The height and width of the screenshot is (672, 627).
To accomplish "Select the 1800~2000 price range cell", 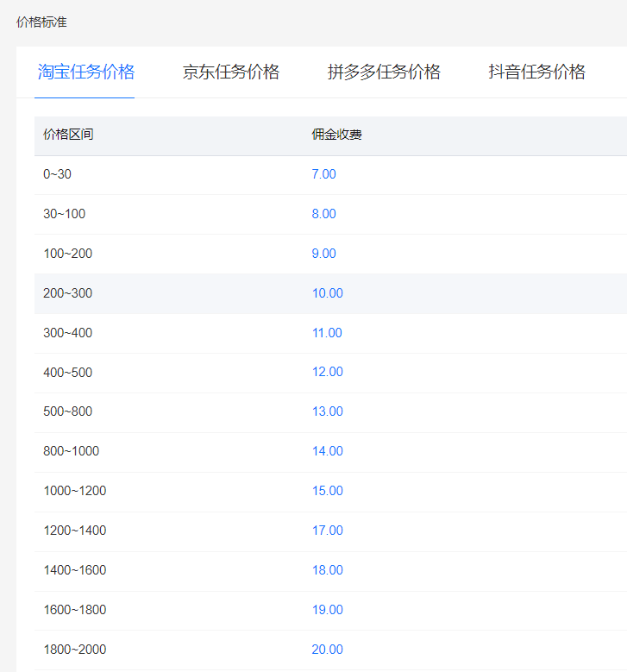I will pos(74,650).
